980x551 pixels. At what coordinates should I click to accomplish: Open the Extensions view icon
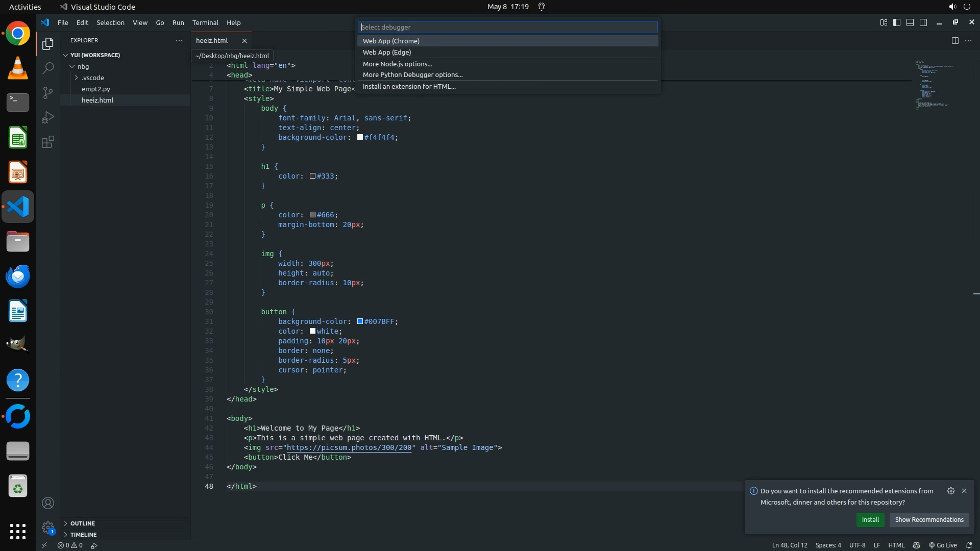[x=48, y=142]
